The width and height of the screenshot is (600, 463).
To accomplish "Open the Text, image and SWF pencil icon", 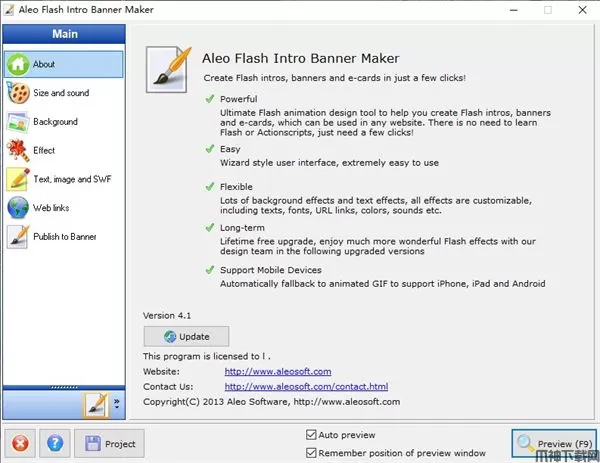I will [x=18, y=179].
